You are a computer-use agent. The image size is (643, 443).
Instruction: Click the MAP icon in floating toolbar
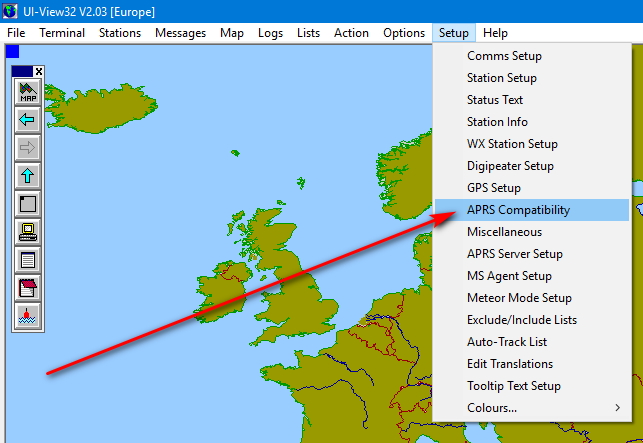[x=28, y=93]
